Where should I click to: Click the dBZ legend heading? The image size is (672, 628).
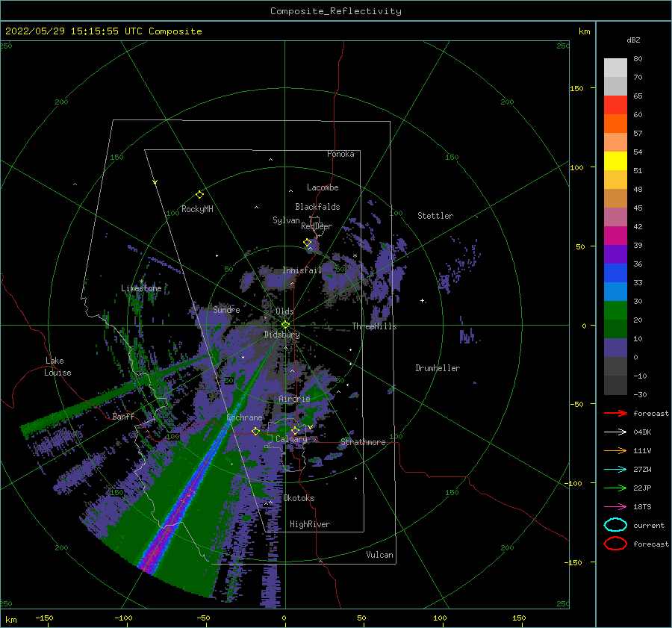coord(633,40)
